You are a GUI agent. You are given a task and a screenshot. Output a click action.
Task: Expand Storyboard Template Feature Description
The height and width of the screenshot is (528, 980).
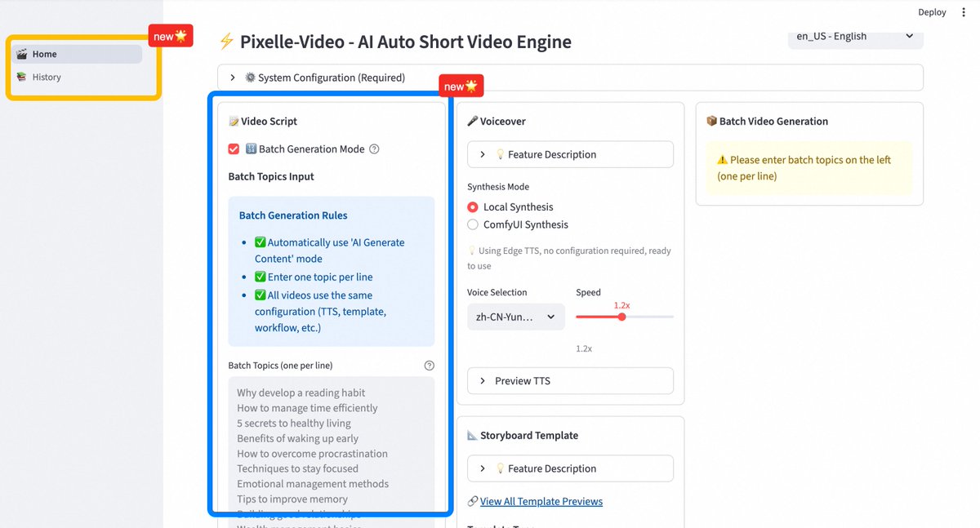click(570, 468)
